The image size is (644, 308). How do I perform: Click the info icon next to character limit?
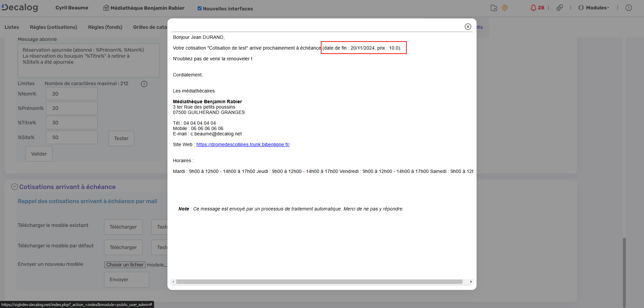click(144, 84)
